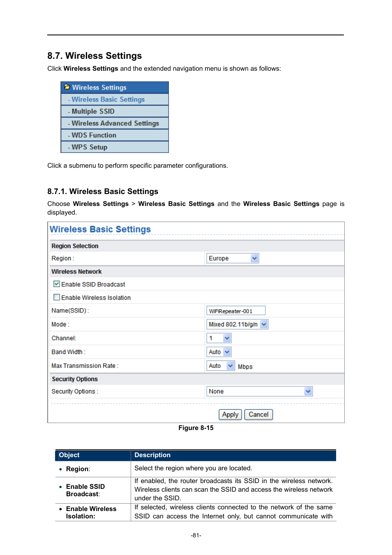
Task: Toggle the Enable SSID Broadcast checkbox
Action: [57, 284]
